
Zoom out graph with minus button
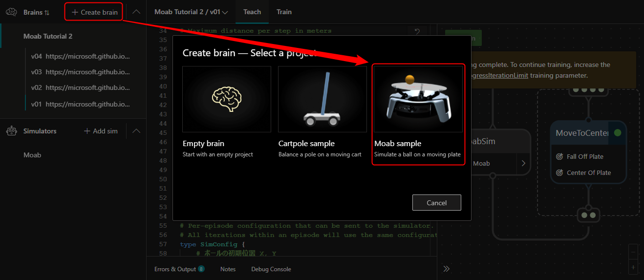[x=634, y=252]
